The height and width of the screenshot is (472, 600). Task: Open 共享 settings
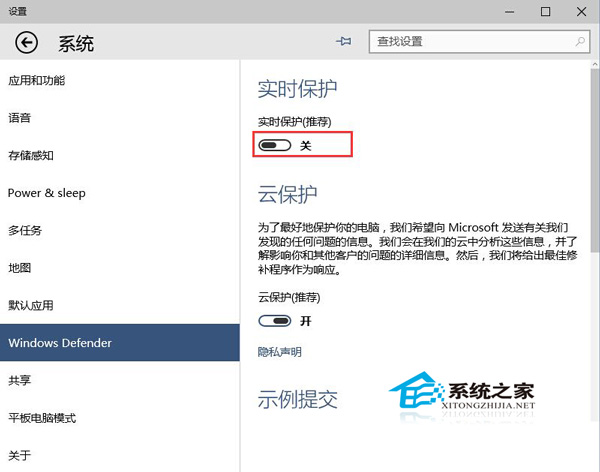(x=120, y=380)
